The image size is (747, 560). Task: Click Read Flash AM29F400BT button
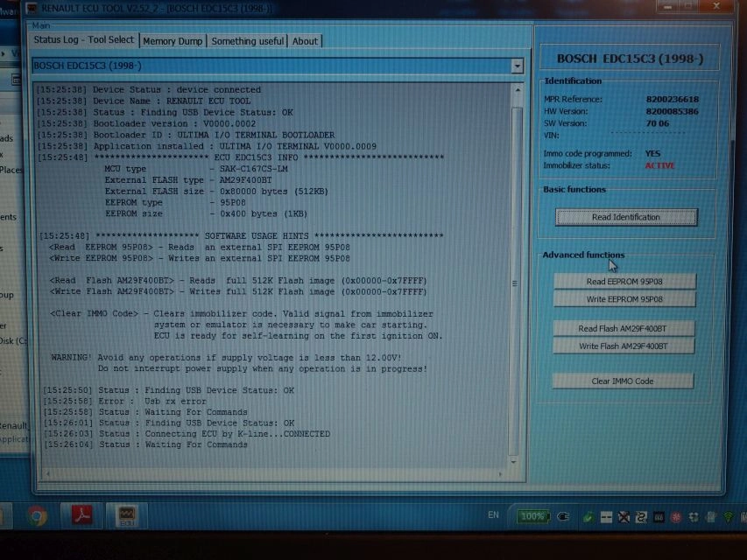(x=623, y=329)
